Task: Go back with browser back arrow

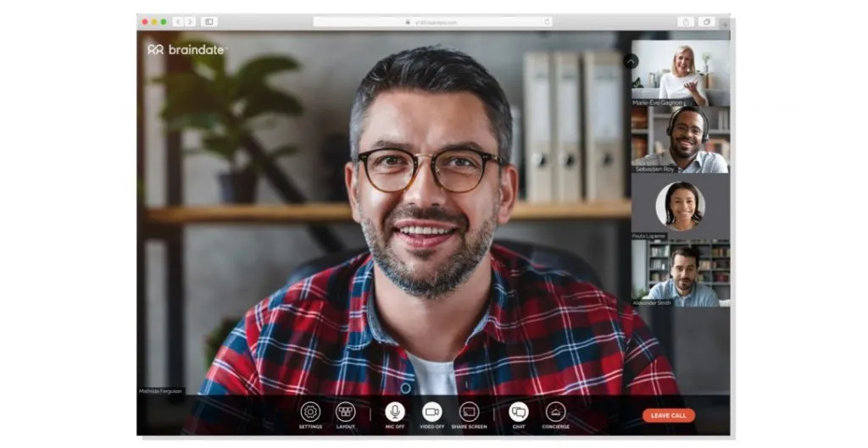Action: pos(178,21)
